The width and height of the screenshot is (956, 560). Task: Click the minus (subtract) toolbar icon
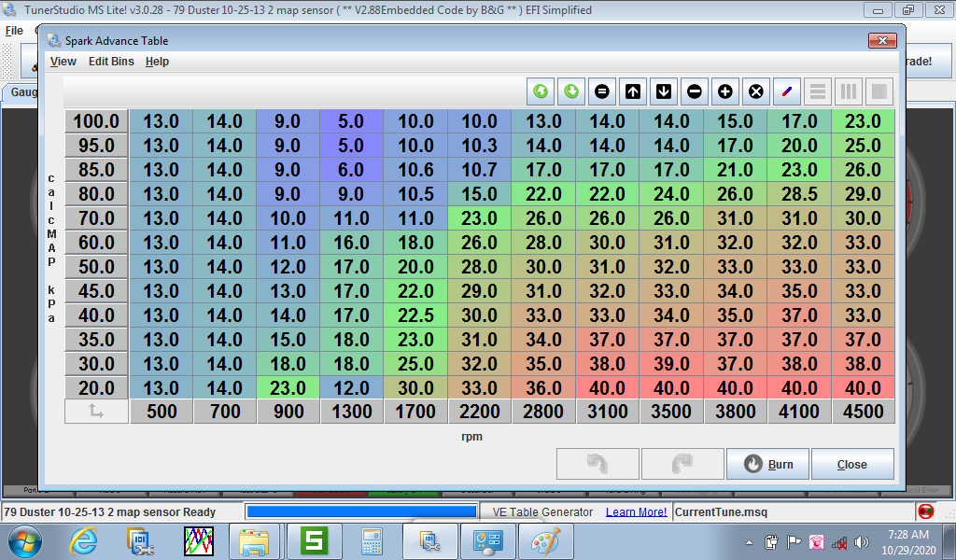click(695, 91)
